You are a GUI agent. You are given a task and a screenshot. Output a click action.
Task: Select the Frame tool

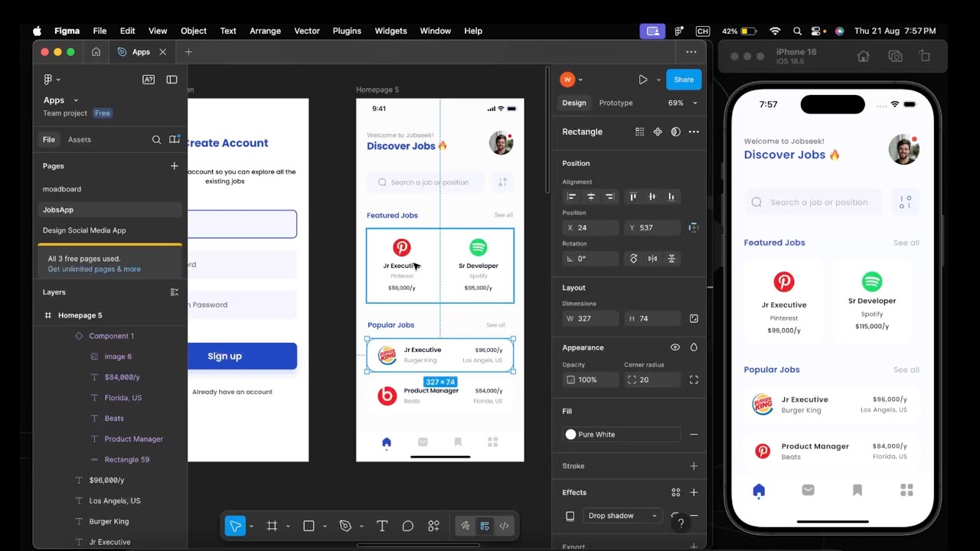pyautogui.click(x=272, y=526)
